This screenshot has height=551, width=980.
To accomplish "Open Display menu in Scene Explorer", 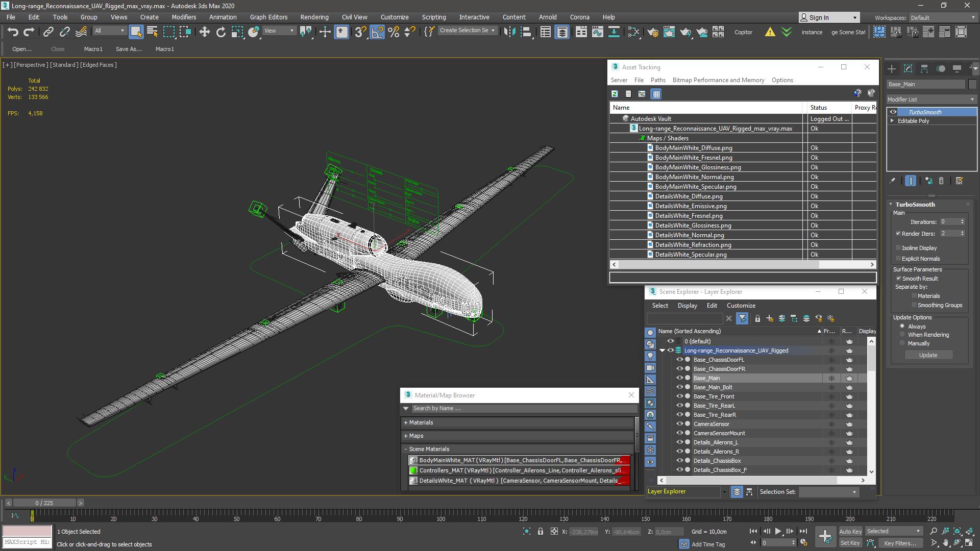I will coord(687,306).
